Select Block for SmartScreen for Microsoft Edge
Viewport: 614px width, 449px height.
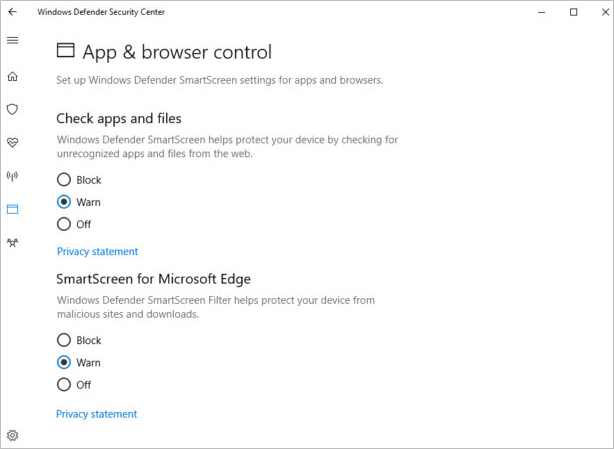click(x=64, y=340)
